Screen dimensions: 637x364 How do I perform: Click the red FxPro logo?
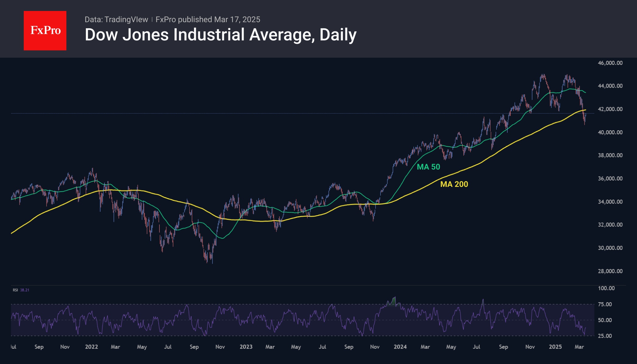[x=45, y=30]
